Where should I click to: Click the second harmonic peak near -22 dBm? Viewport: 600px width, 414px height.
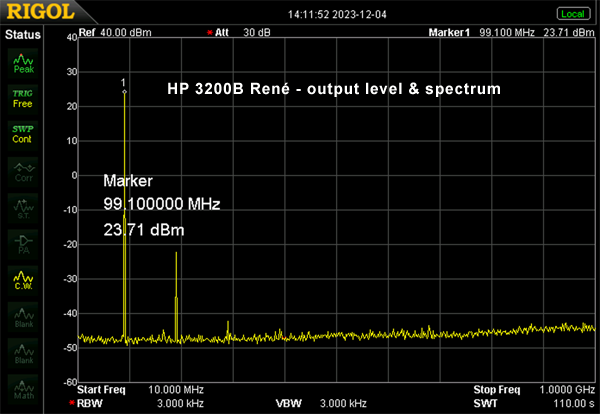click(x=176, y=253)
